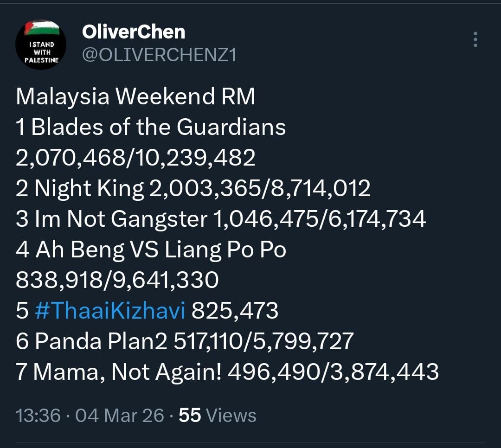The width and height of the screenshot is (501, 448).
Task: Select the 825,473 gross figure
Action: [235, 311]
